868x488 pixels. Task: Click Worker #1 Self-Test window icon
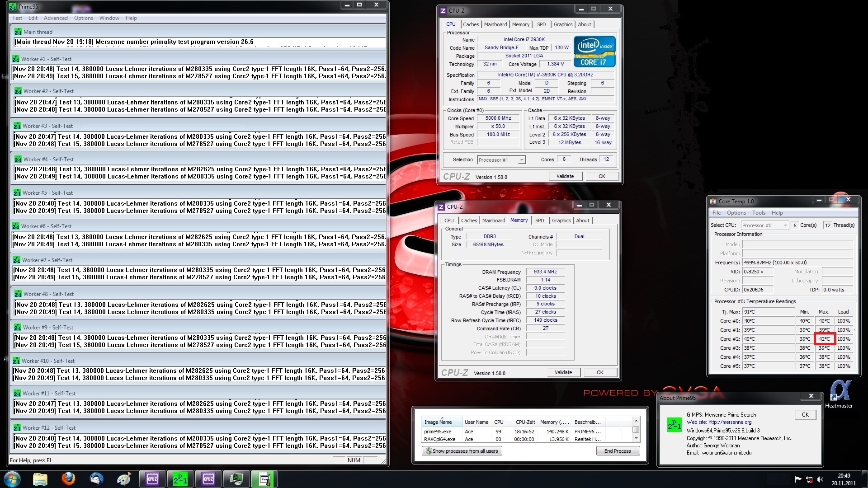pos(16,59)
